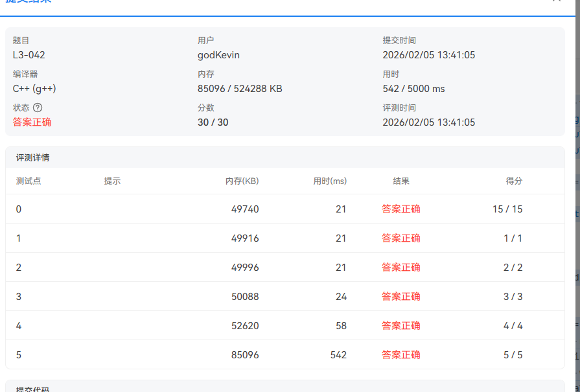The width and height of the screenshot is (580, 392).
Task: Click the status help question-mark icon
Action: 38,108
